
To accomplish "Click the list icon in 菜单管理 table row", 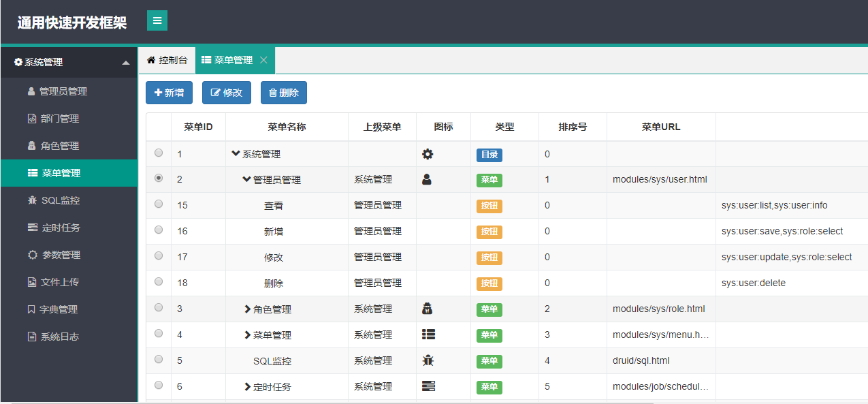I will [x=428, y=335].
